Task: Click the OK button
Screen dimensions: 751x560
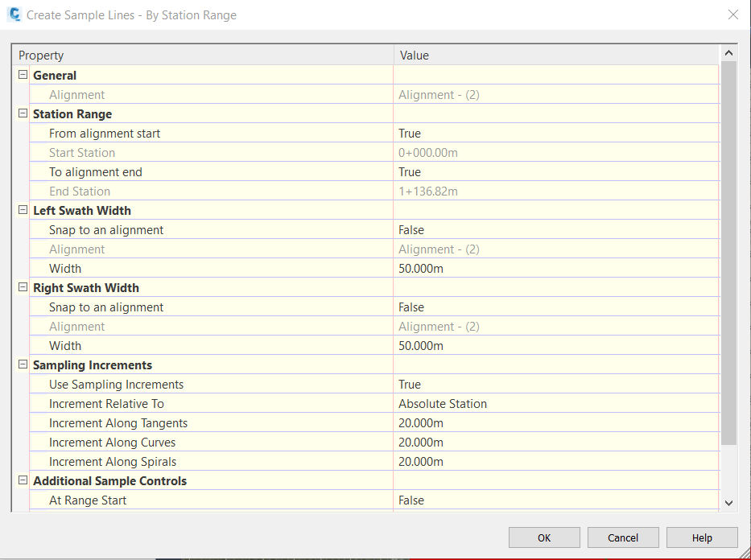Action: [544, 537]
